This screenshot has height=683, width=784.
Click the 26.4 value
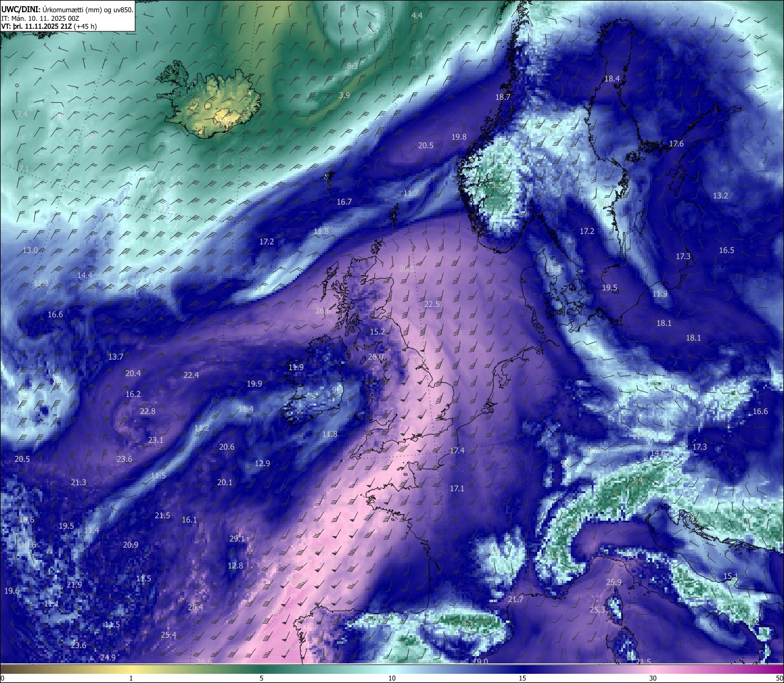click(x=195, y=607)
